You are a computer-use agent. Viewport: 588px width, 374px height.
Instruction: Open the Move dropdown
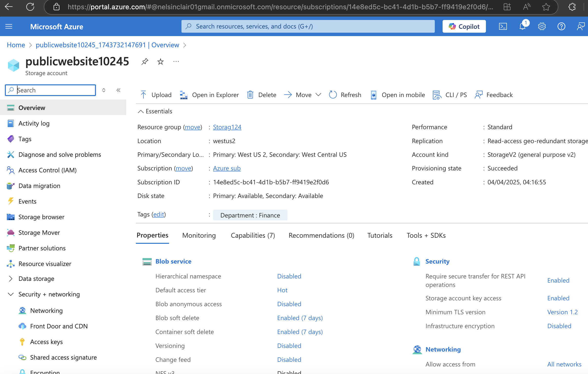(303, 95)
